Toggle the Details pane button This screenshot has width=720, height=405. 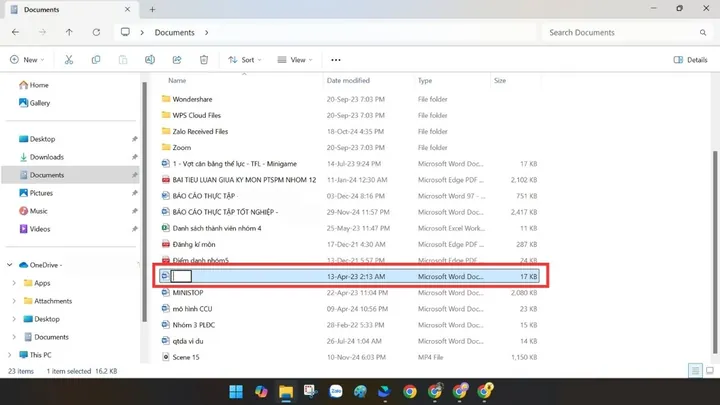tap(690, 60)
